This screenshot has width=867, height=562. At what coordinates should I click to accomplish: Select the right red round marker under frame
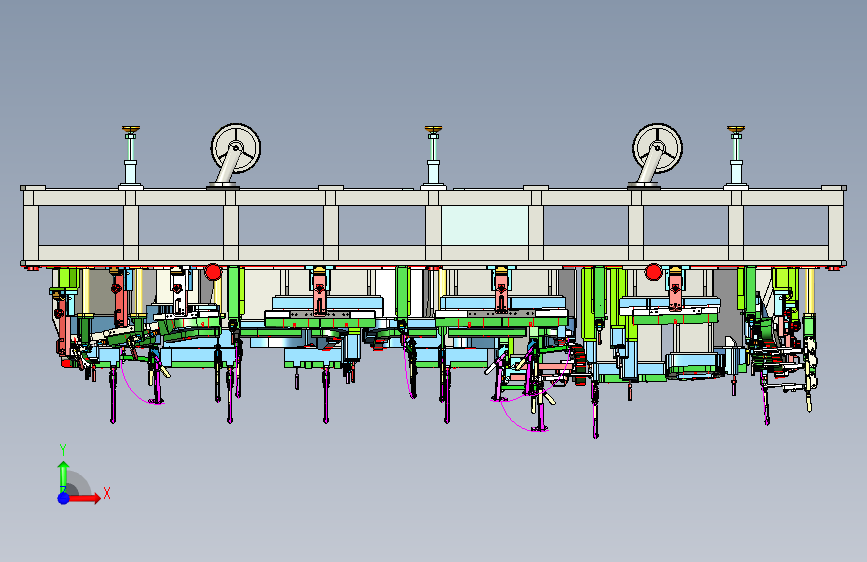click(654, 272)
